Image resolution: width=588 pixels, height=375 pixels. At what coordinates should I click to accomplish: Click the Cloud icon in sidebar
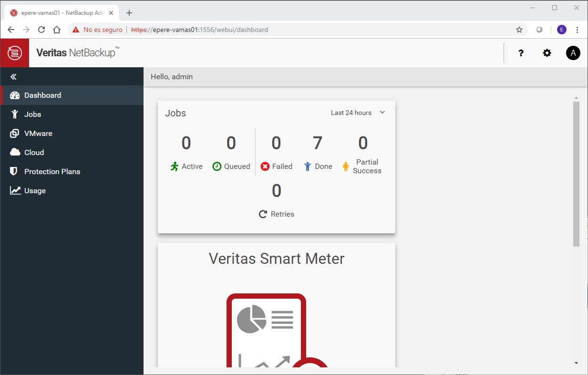click(x=15, y=153)
